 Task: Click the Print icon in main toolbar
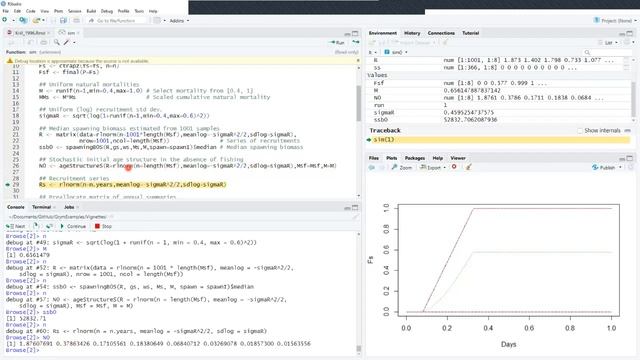(x=76, y=20)
